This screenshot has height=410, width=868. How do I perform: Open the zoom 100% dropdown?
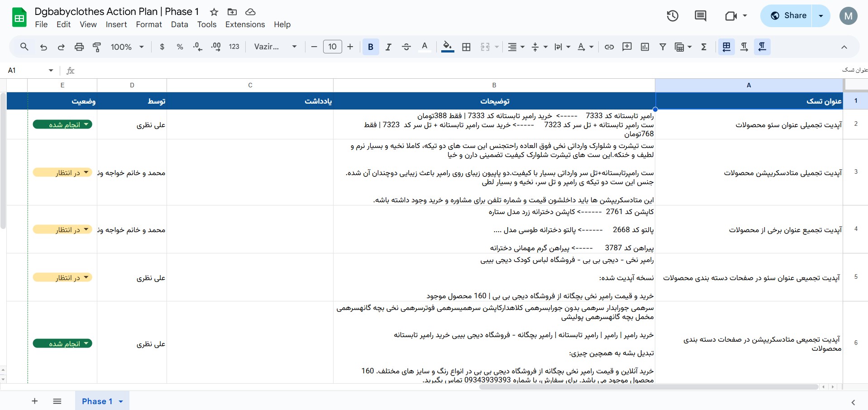pos(127,47)
